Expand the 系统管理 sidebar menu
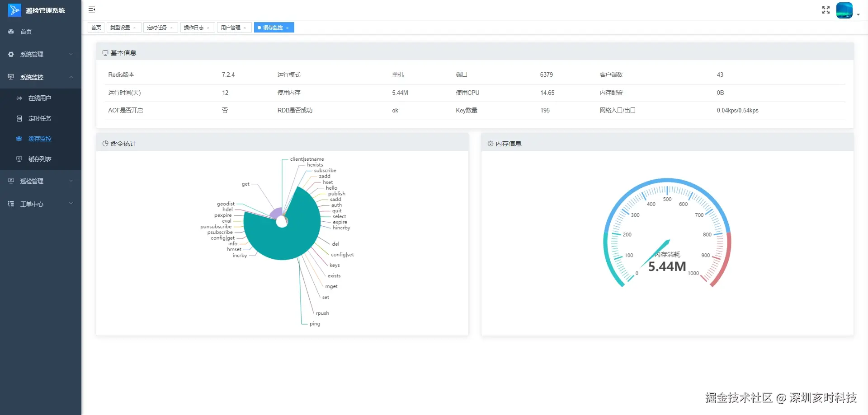The height and width of the screenshot is (415, 868). (x=41, y=54)
